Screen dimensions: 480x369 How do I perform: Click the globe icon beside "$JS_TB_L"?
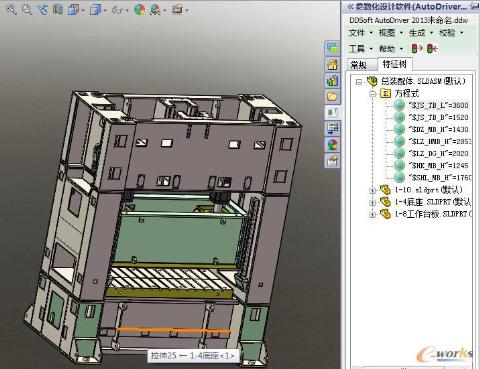399,105
